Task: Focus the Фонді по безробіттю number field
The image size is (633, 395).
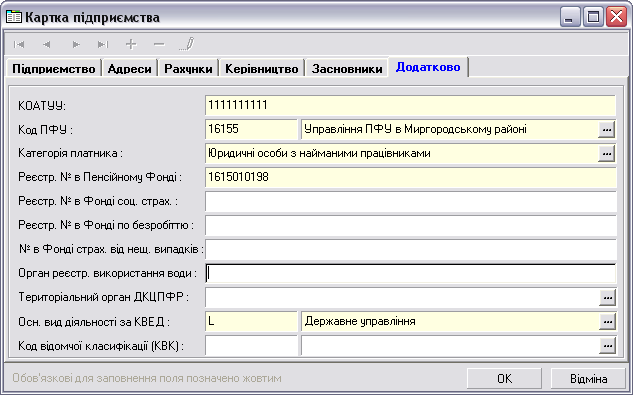Action: (410, 225)
